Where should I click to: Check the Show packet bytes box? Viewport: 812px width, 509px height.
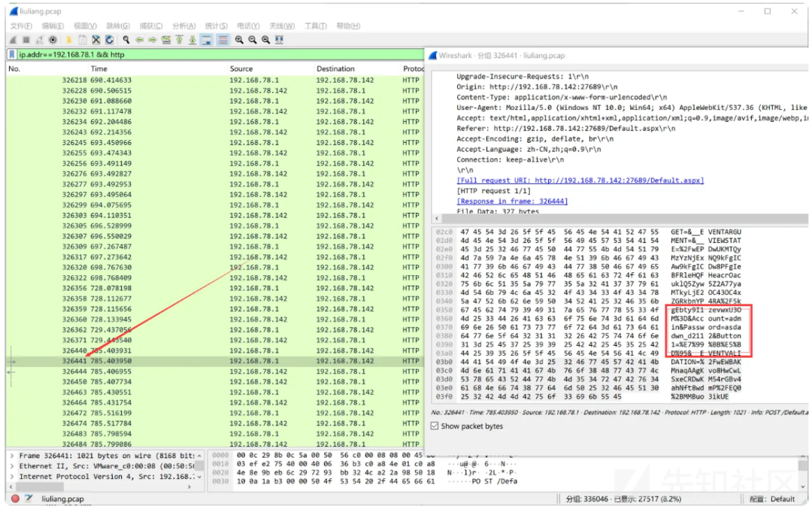tap(435, 426)
